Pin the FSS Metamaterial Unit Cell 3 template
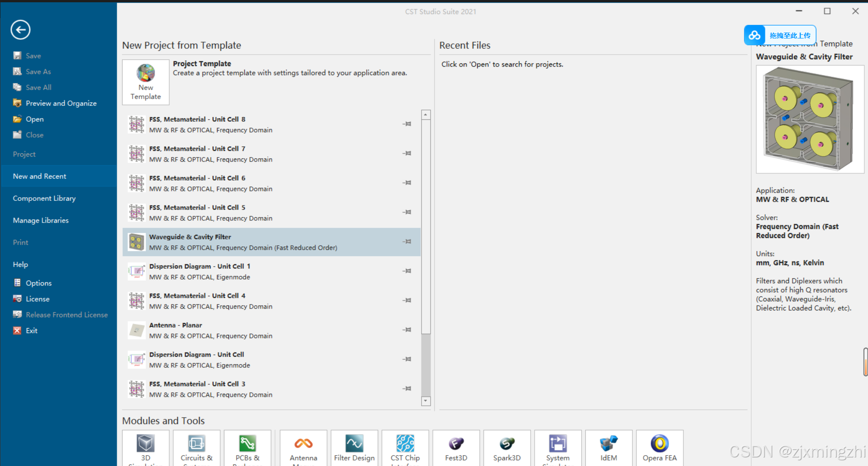The height and width of the screenshot is (466, 868). coord(407,389)
